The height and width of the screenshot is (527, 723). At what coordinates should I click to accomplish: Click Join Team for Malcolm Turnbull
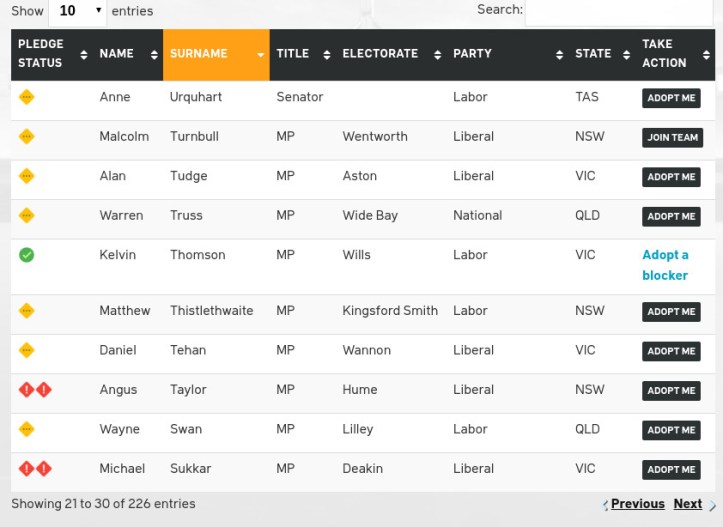[672, 138]
